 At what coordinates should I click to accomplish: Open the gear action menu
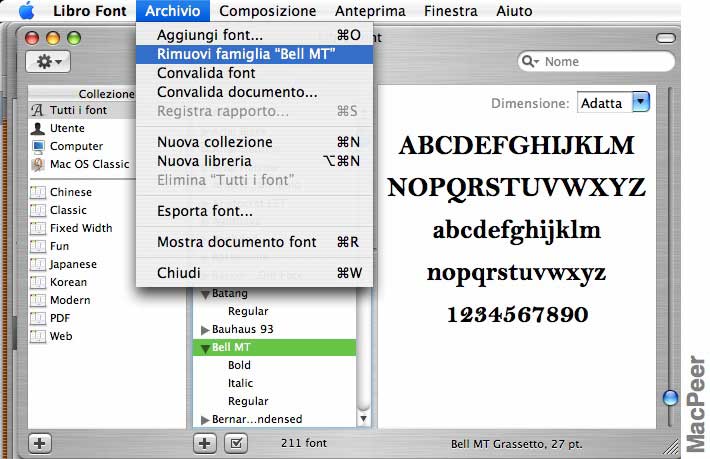pos(48,62)
